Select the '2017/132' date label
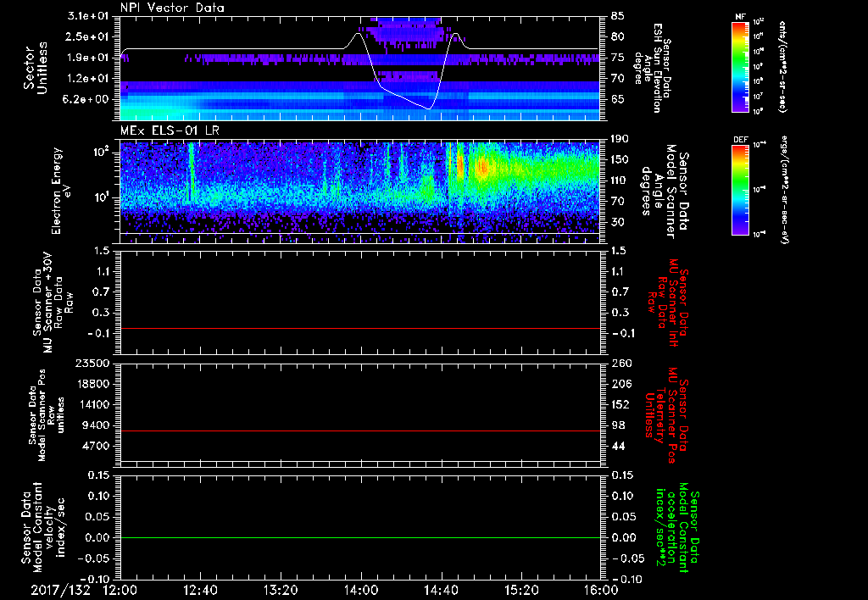The image size is (868, 600). (60, 590)
